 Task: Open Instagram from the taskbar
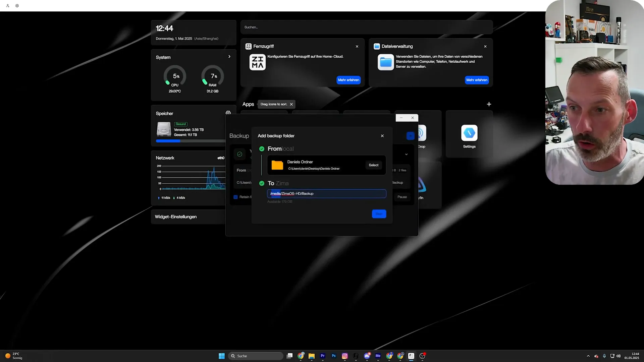345,356
